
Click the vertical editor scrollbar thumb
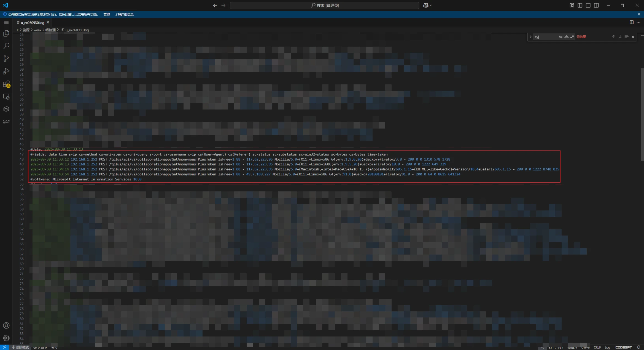tap(642, 114)
